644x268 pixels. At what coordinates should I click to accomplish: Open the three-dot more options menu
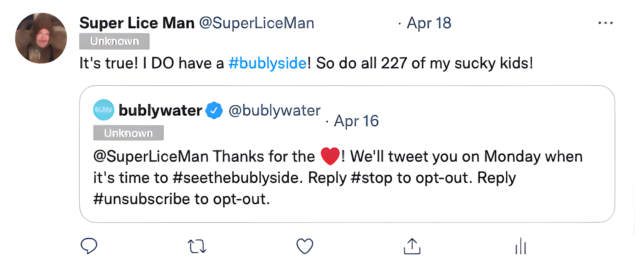605,23
